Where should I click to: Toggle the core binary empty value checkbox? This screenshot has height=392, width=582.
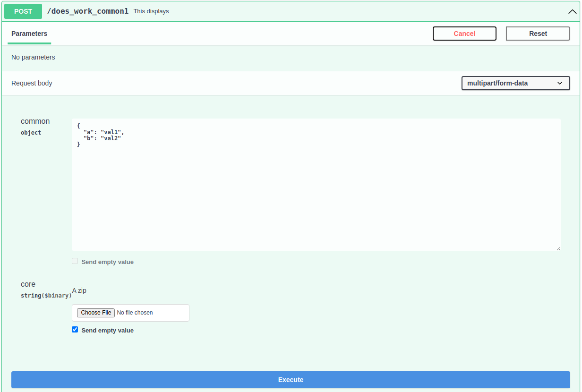click(75, 329)
